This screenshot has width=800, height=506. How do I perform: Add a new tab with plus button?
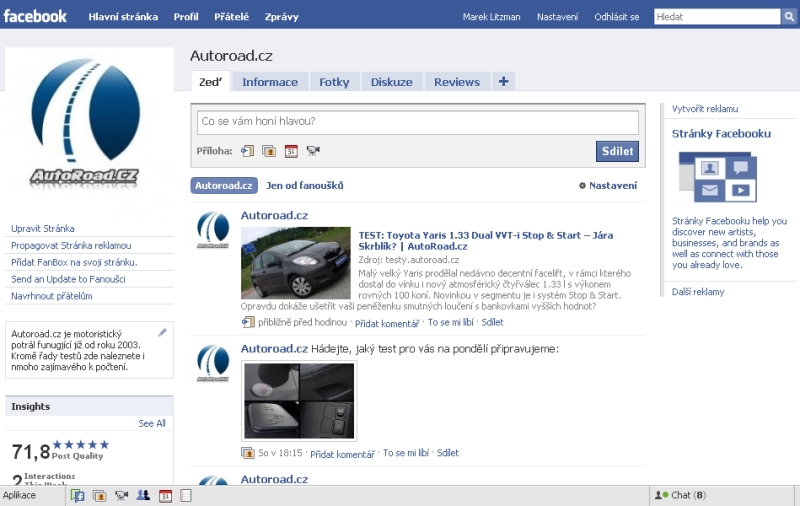(x=504, y=82)
